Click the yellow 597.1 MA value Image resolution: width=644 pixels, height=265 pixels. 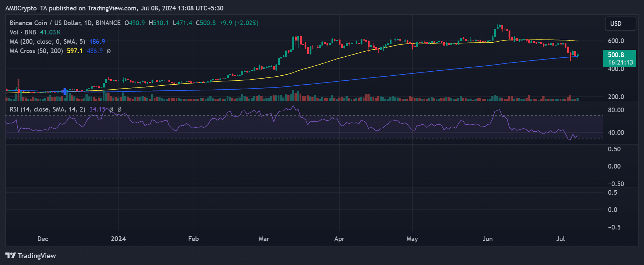click(x=75, y=51)
